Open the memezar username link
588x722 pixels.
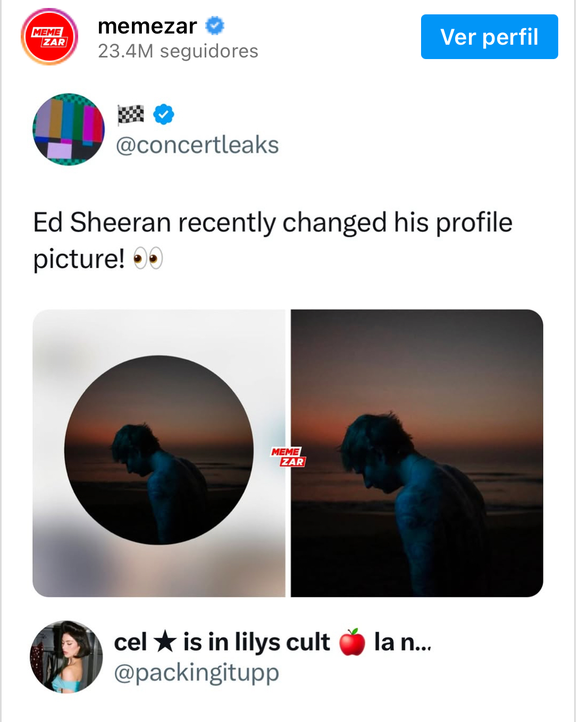tap(147, 26)
